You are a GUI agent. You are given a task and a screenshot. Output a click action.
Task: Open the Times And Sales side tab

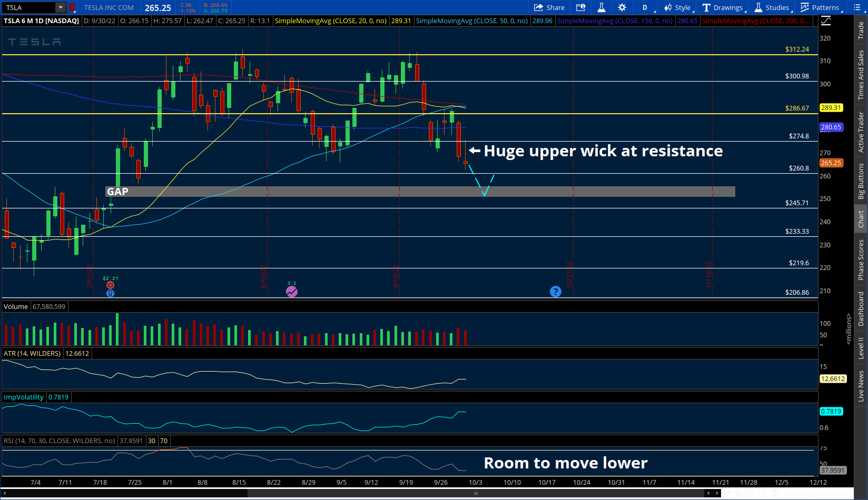(861, 75)
